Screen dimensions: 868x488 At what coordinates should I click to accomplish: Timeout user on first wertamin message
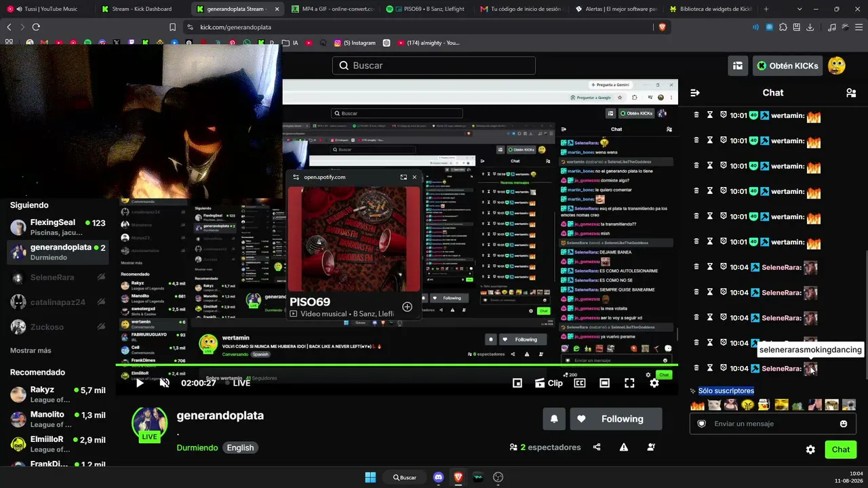pyautogui.click(x=710, y=115)
